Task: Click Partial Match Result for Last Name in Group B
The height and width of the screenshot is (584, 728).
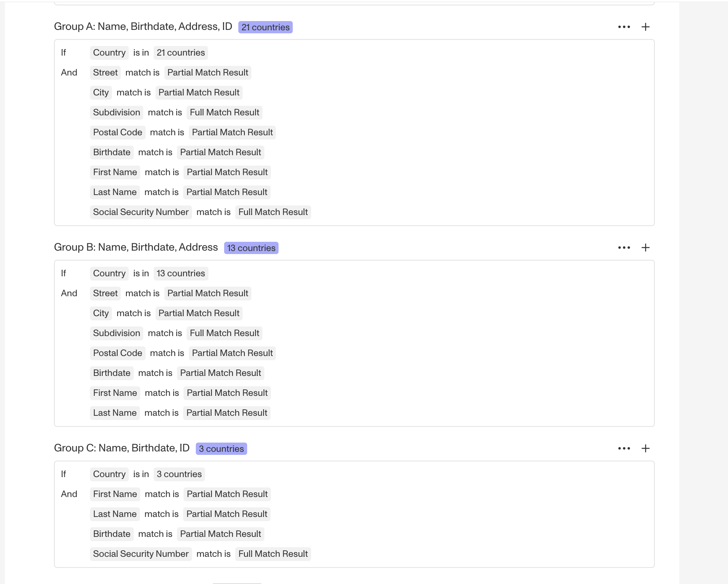Action: point(226,413)
